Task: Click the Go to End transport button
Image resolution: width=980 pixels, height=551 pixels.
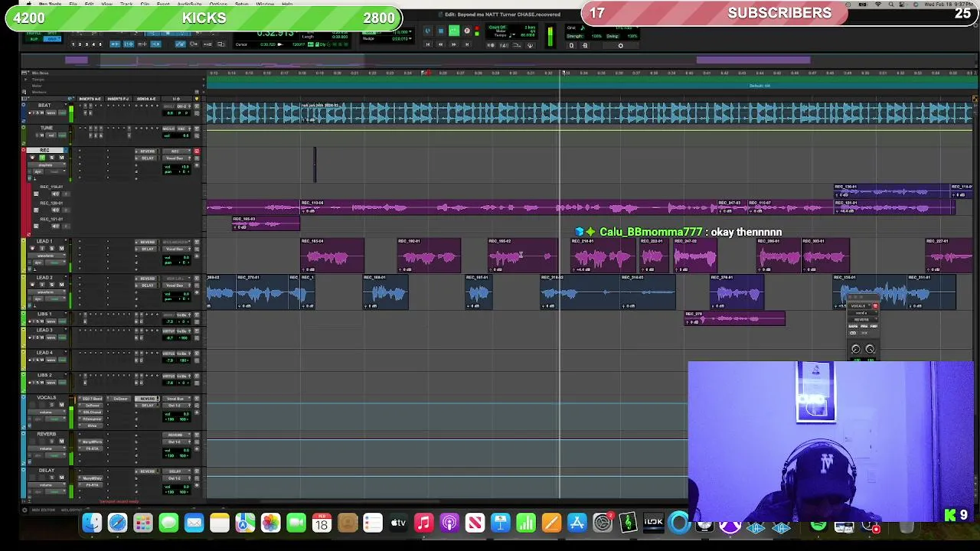Action: (467, 44)
